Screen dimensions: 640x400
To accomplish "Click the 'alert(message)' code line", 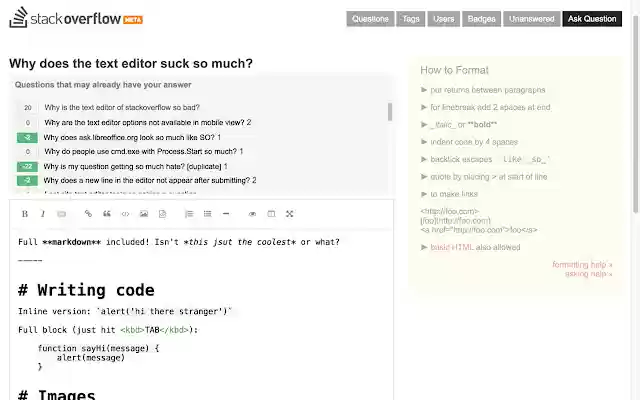I will coord(91,358).
